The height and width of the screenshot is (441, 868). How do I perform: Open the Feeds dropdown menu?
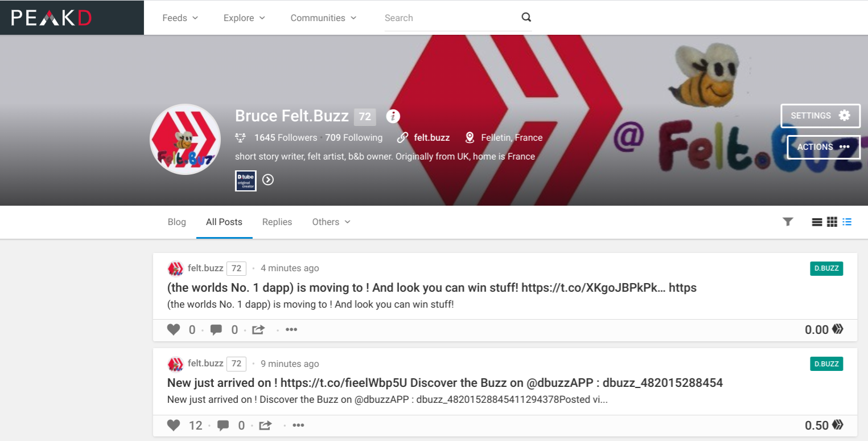pyautogui.click(x=180, y=18)
